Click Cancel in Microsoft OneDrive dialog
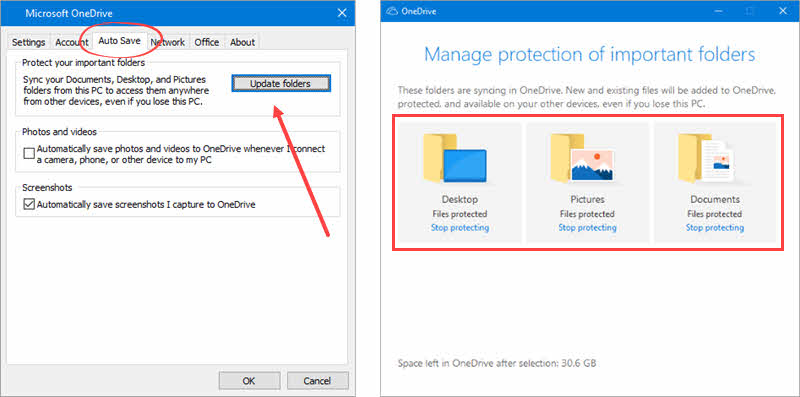Viewport: 800px width, 397px height. coord(317,381)
